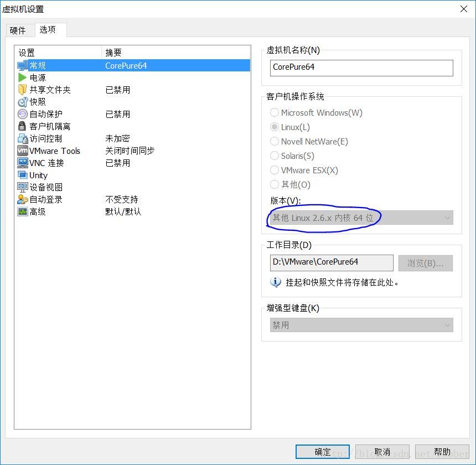Viewport: 476px width, 465px height.
Task: Close the 虚拟机设置 dialog
Action: [x=464, y=9]
